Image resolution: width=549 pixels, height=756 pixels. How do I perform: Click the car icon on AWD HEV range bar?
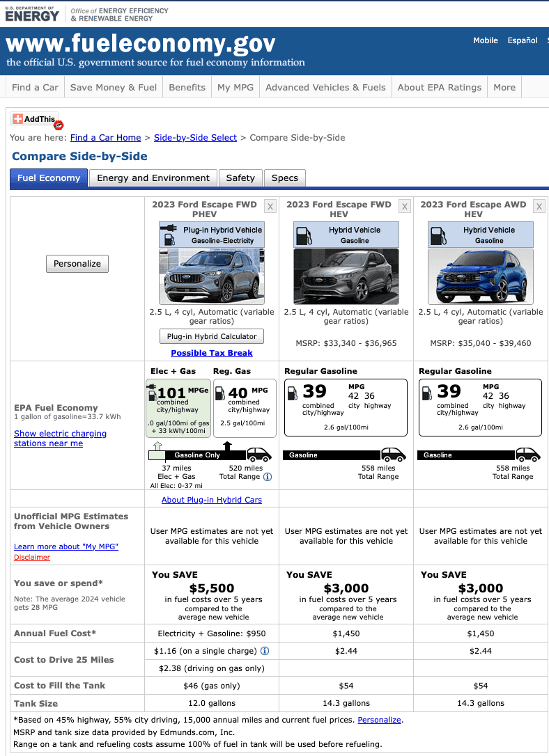[528, 454]
